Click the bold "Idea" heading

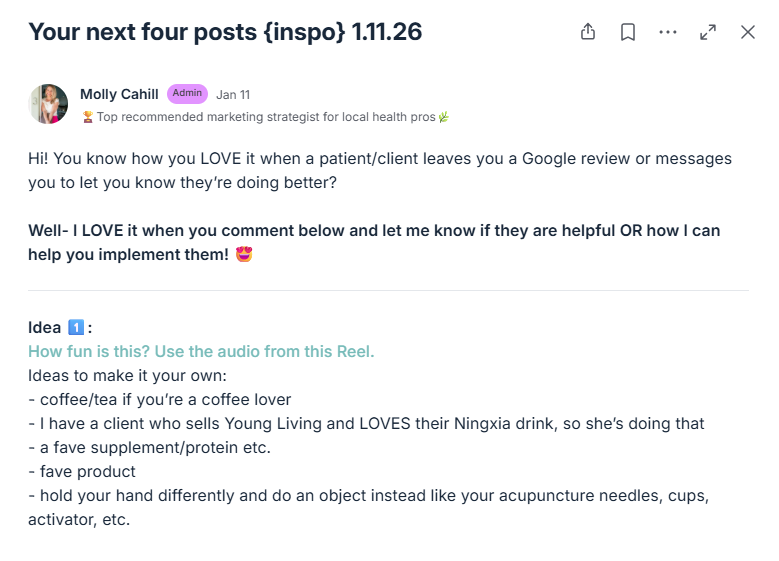click(45, 328)
